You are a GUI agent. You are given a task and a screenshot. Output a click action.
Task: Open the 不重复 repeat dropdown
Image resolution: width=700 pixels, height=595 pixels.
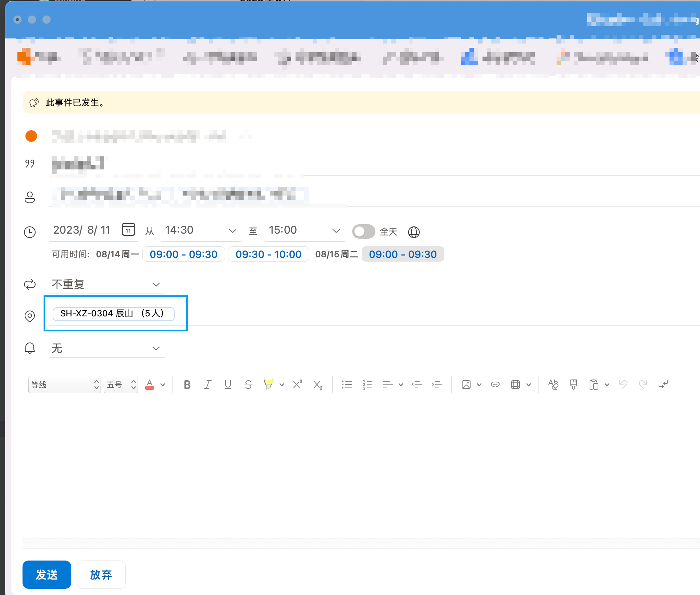(156, 284)
